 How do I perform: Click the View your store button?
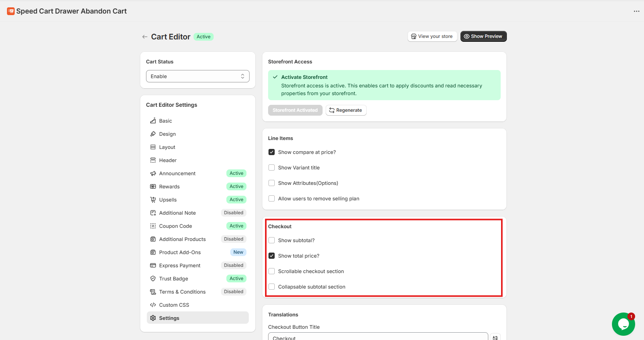coord(432,36)
